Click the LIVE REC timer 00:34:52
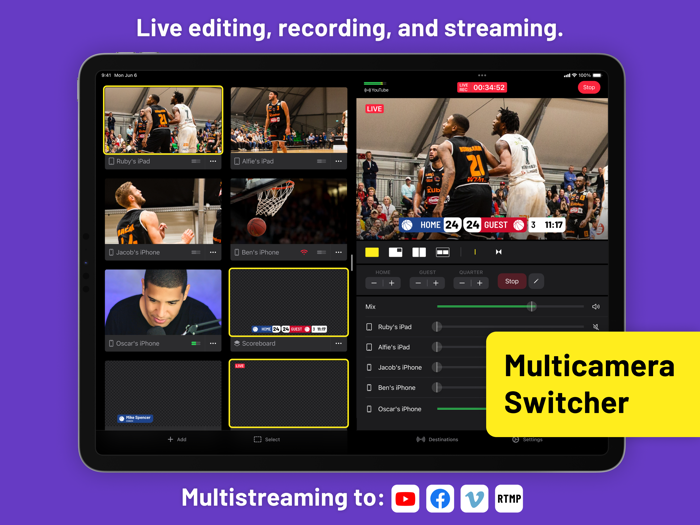The height and width of the screenshot is (525, 700). coord(482,88)
